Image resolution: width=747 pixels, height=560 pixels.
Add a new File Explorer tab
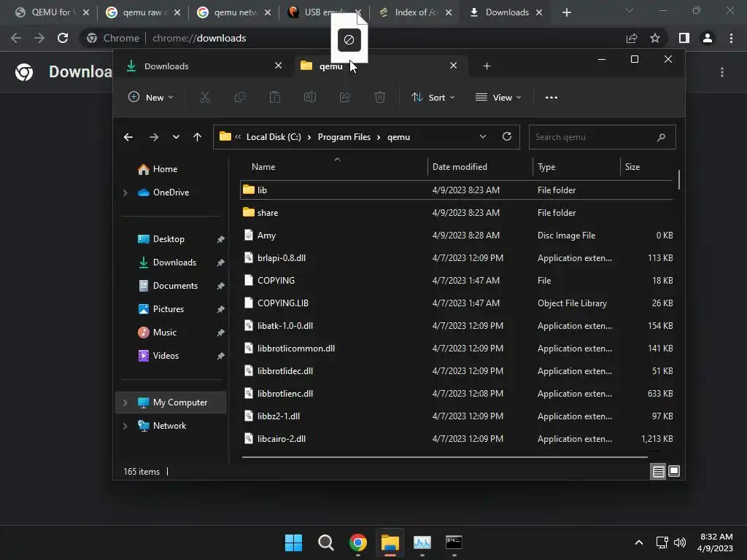point(487,66)
